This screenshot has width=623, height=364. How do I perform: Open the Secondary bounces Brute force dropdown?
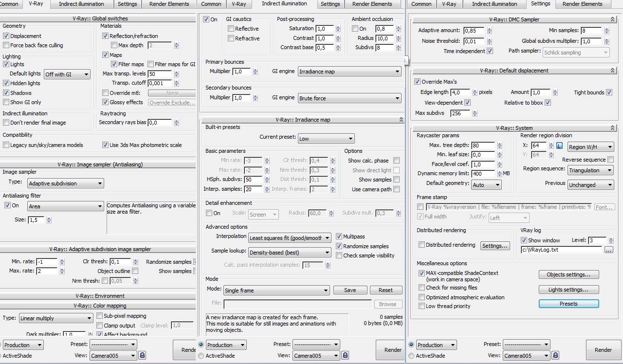click(x=349, y=98)
